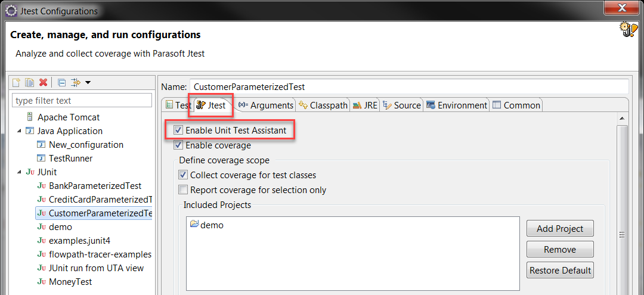Select the BankParameterizedTest configuration

point(95,185)
